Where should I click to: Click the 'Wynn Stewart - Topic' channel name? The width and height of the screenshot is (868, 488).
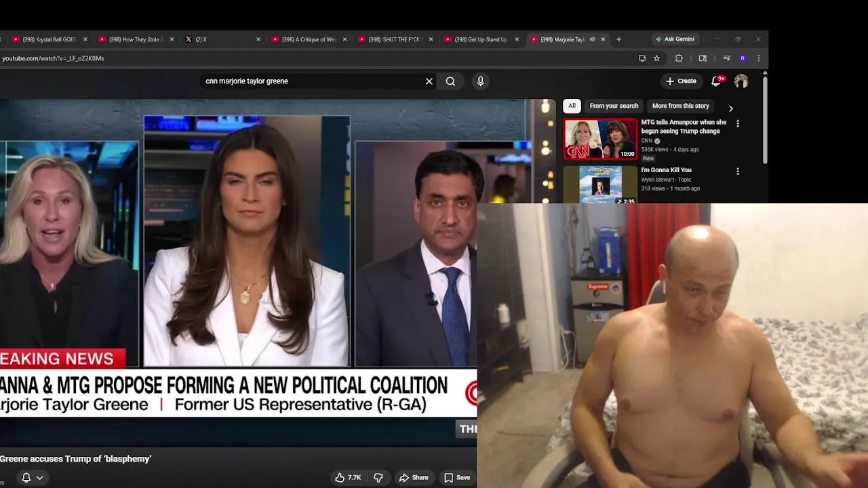[666, 180]
